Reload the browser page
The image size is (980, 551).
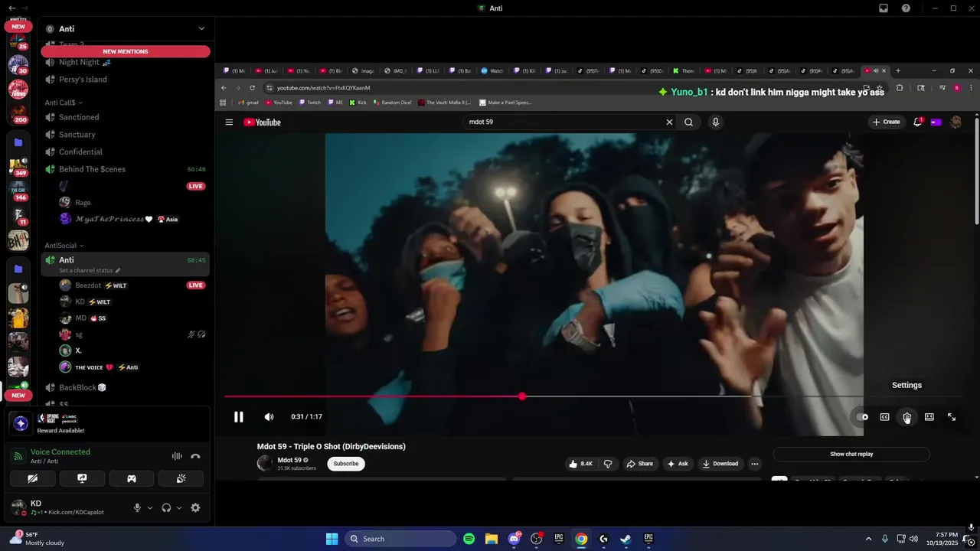[252, 88]
